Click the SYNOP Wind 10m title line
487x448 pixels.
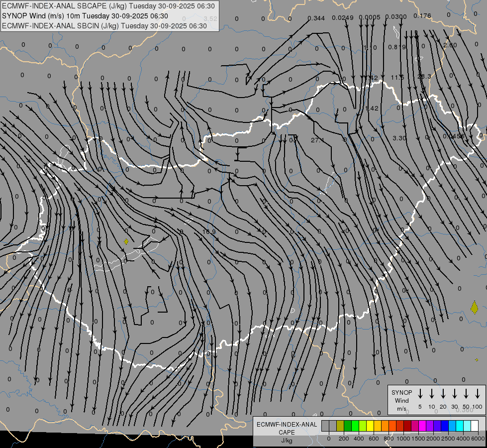click(85, 16)
